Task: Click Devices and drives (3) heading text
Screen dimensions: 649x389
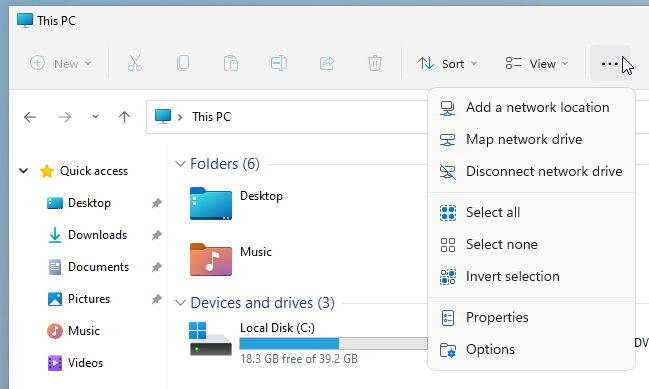Action: [262, 303]
